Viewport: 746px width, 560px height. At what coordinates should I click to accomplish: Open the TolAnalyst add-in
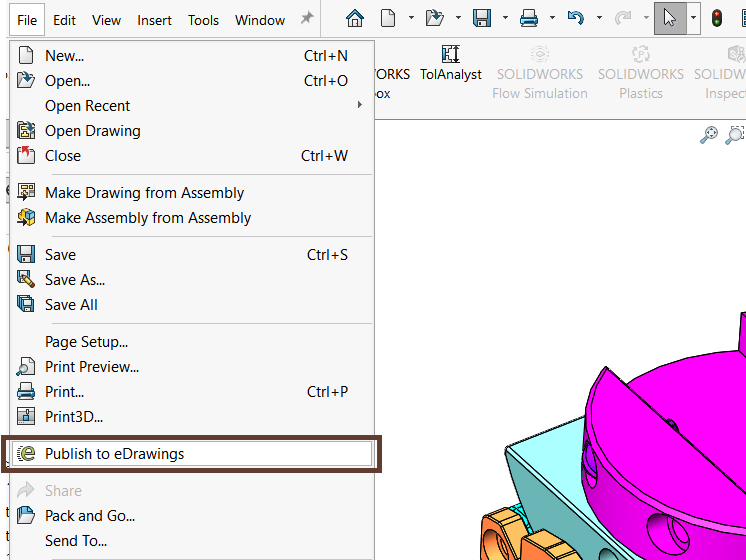click(x=450, y=63)
